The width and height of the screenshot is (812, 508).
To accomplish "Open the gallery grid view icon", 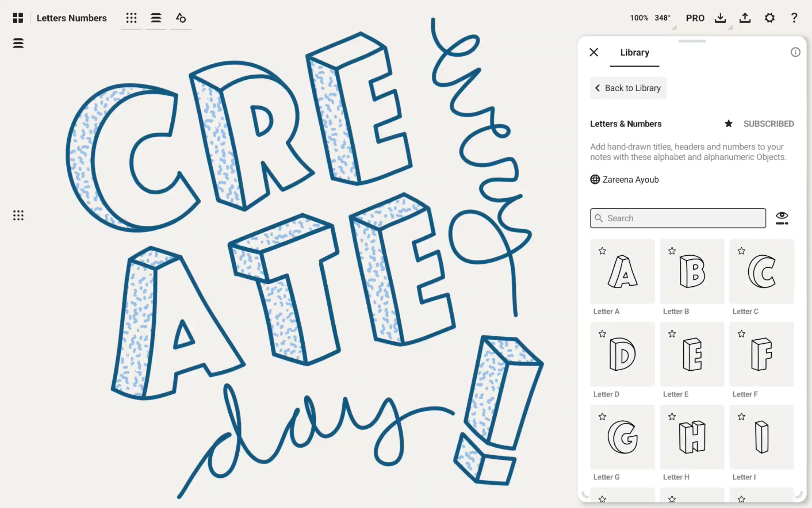I will 18,18.
